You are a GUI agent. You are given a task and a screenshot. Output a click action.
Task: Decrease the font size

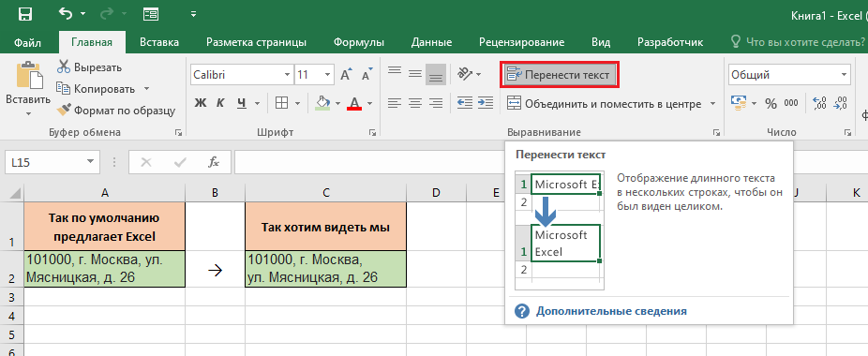(367, 74)
